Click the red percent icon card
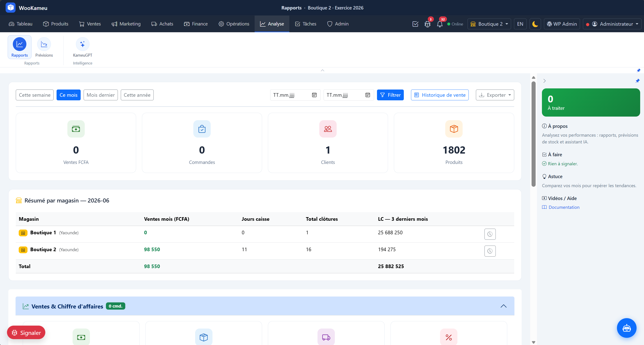The image size is (644, 345). click(x=448, y=337)
